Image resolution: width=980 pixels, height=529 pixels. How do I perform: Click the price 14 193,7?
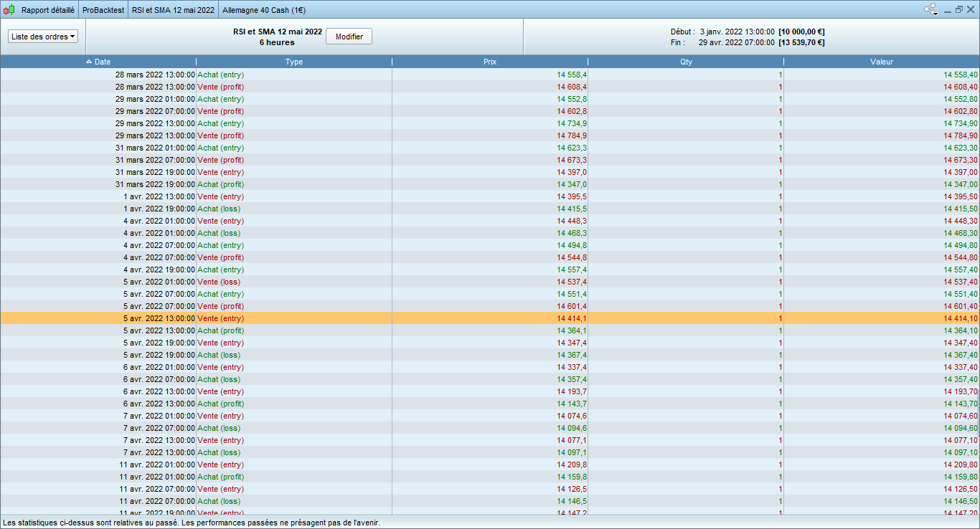(572, 391)
